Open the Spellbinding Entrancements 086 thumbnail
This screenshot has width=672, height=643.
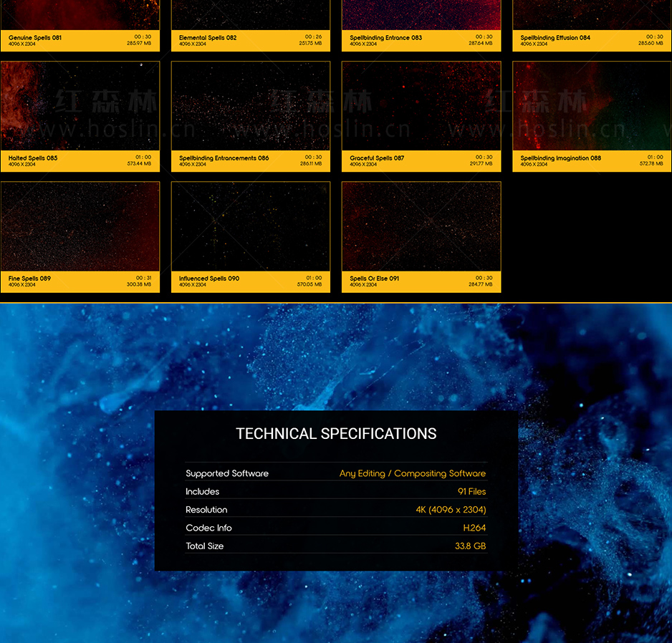pos(251,106)
